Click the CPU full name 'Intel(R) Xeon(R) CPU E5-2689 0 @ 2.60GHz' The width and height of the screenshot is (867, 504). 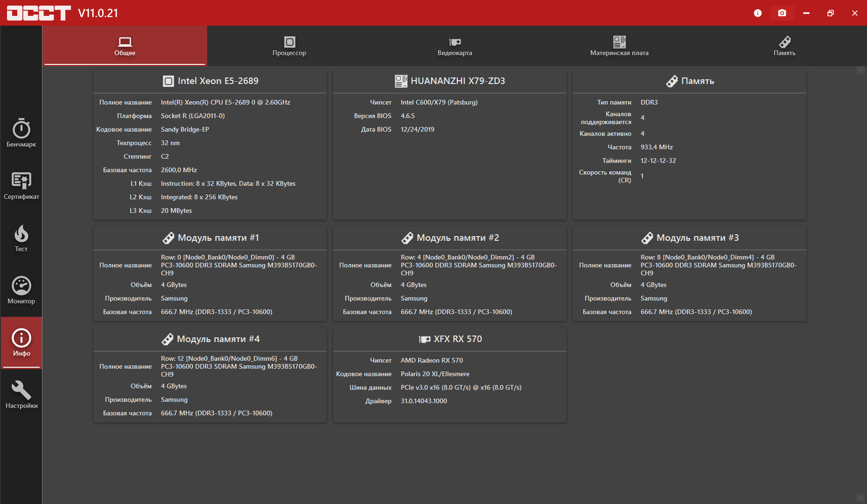tap(225, 102)
